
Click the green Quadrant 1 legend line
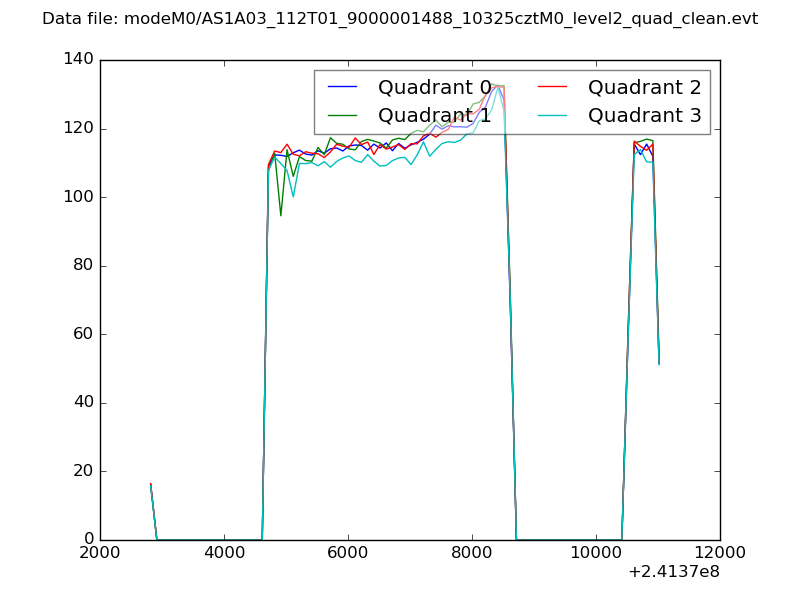[x=343, y=116]
